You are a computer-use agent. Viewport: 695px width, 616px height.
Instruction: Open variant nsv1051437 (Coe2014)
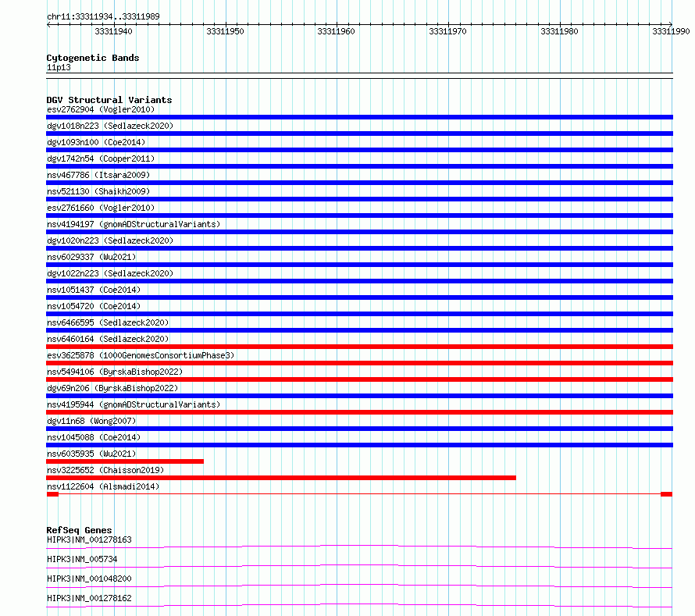pos(94,290)
